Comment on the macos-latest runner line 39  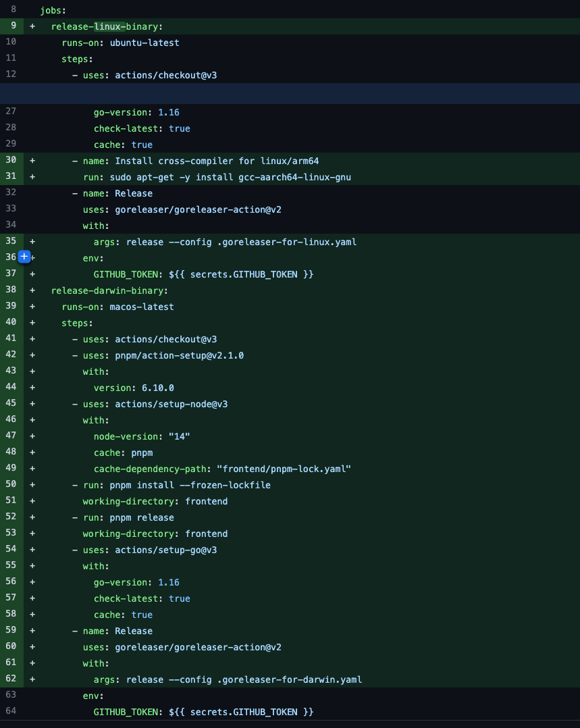(24, 307)
